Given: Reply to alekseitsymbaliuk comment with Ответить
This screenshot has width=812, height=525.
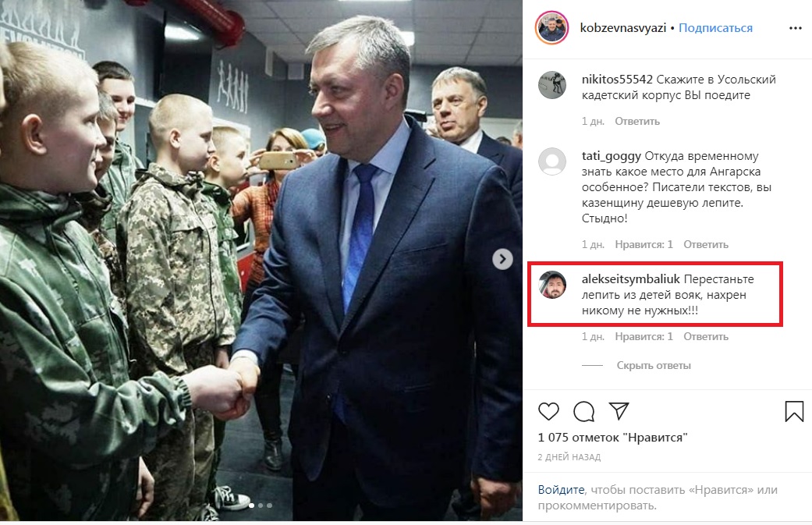Looking at the screenshot, I should coord(706,336).
